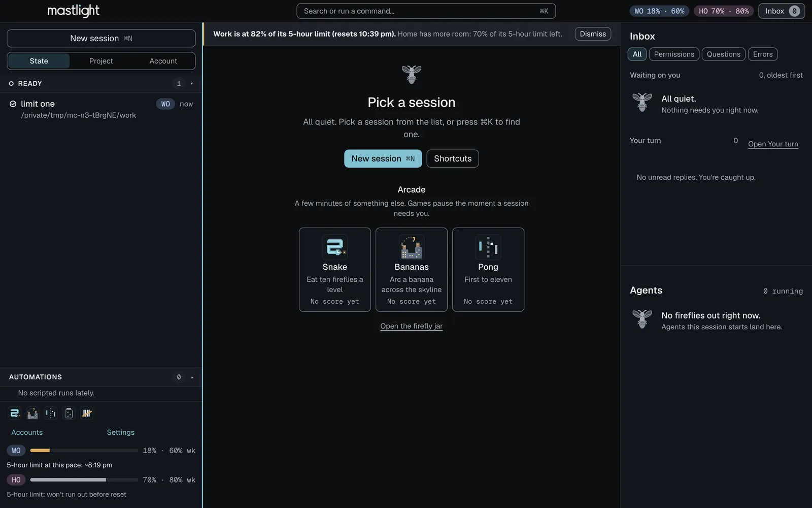The width and height of the screenshot is (812, 508).
Task: Open the Bananas arcade card
Action: [412, 270]
